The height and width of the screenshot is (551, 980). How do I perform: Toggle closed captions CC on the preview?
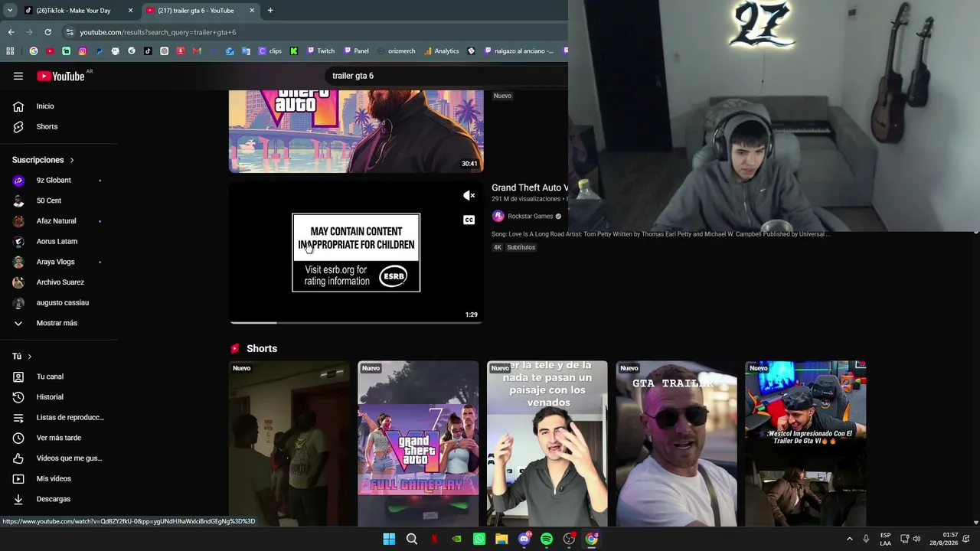[x=469, y=220]
